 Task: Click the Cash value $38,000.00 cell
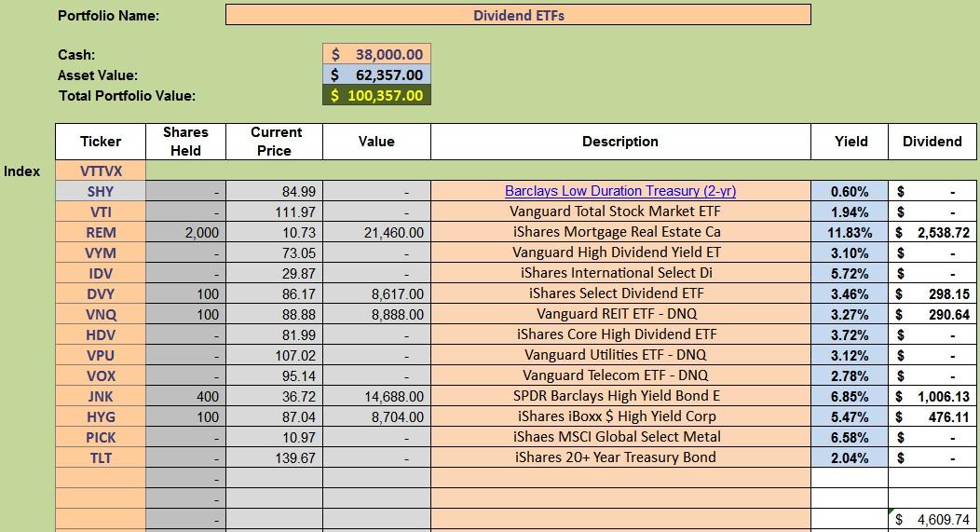pos(376,54)
